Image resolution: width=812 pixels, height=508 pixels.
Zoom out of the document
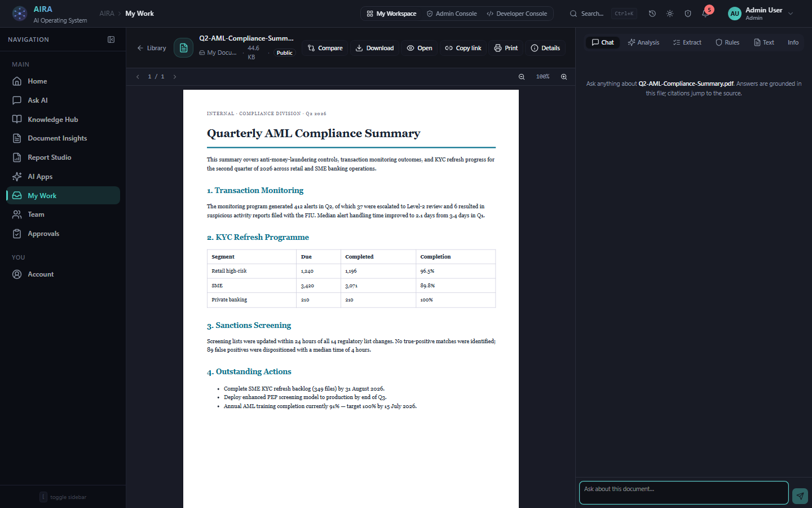[x=522, y=77]
